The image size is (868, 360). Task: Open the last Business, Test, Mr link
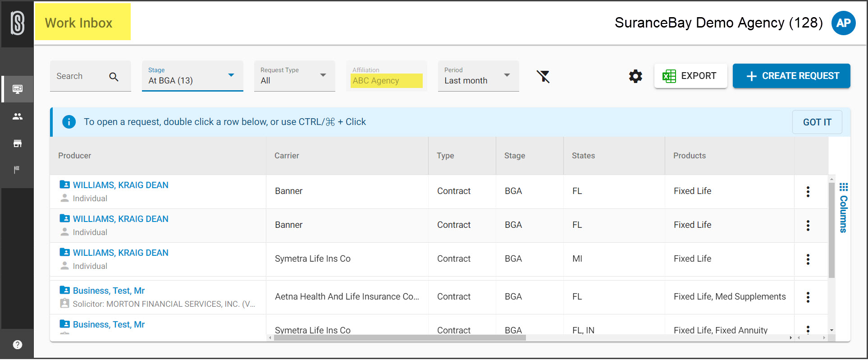109,324
